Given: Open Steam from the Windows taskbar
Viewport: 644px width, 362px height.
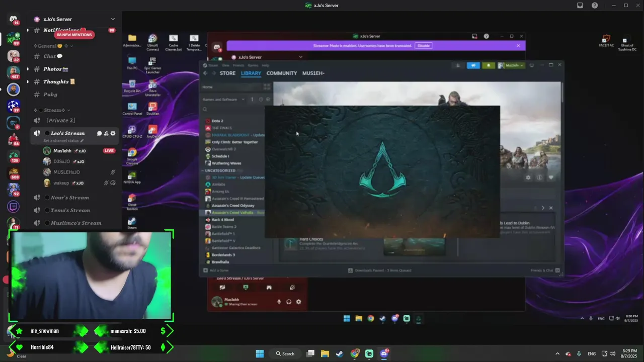Looking at the screenshot, I should [x=340, y=353].
